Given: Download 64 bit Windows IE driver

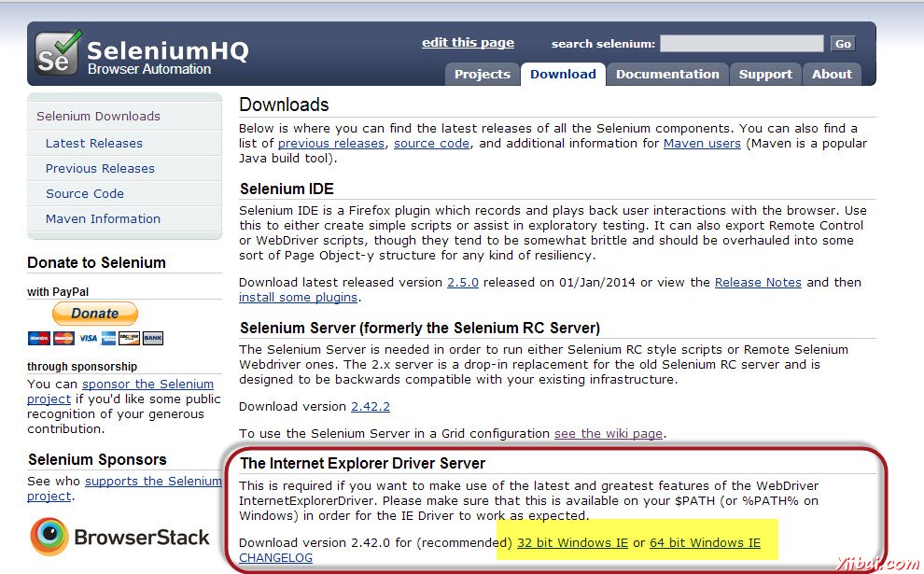Looking at the screenshot, I should pos(705,543).
